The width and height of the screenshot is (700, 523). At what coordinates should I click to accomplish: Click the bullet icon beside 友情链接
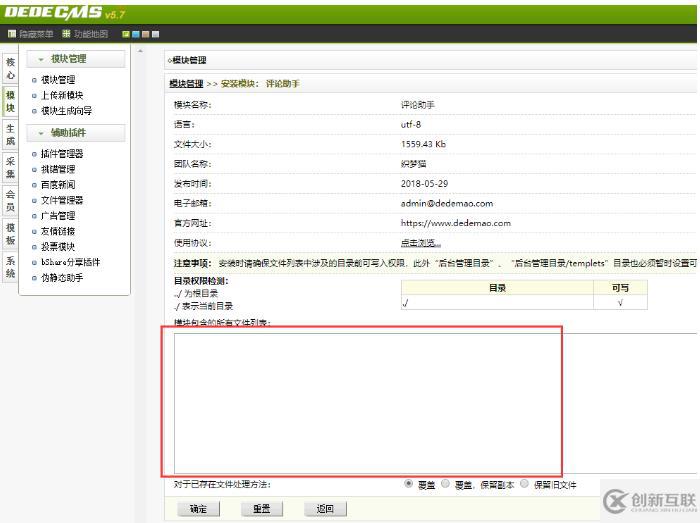[34, 232]
